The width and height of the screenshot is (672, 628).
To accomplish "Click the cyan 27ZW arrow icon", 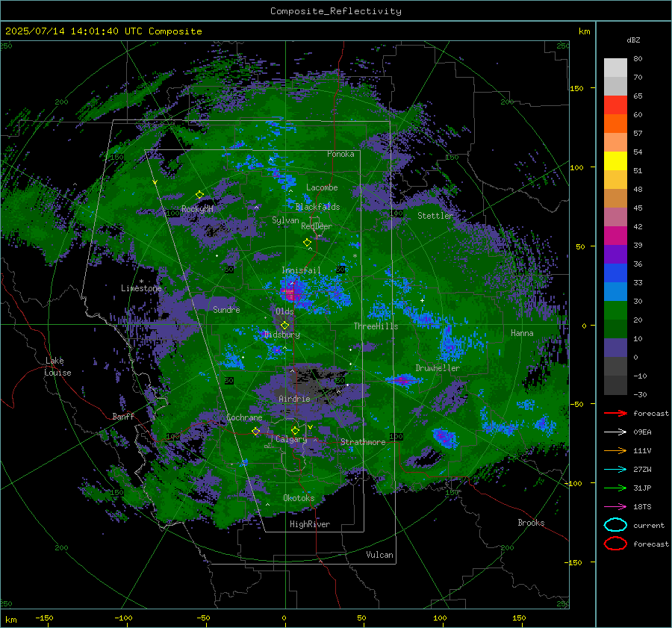I will [x=615, y=469].
